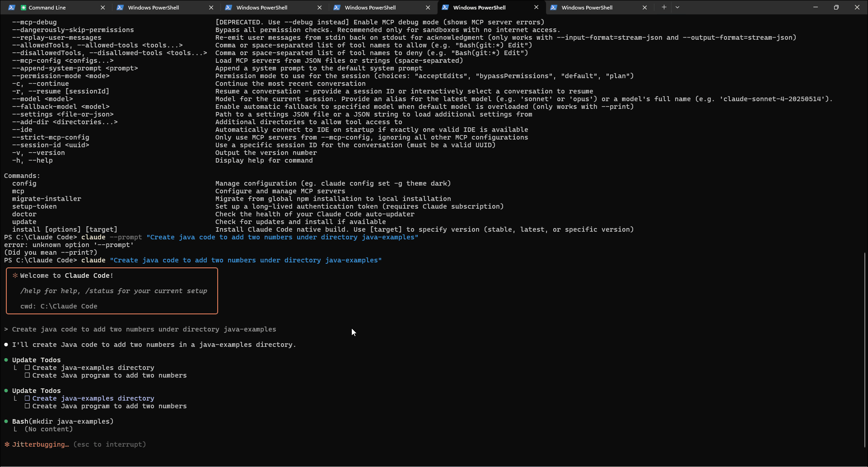Click the '--dangerously-skip-permissions' option text

73,30
